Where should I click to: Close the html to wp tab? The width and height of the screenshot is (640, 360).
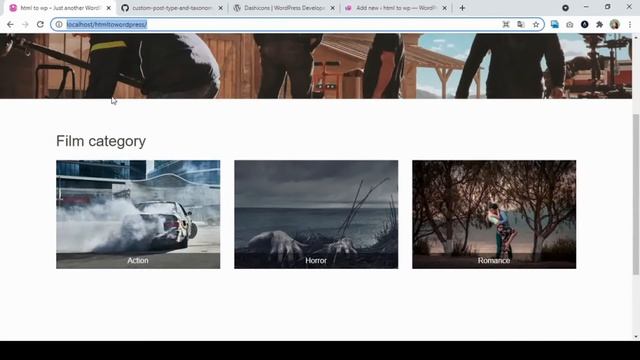pyautogui.click(x=109, y=8)
